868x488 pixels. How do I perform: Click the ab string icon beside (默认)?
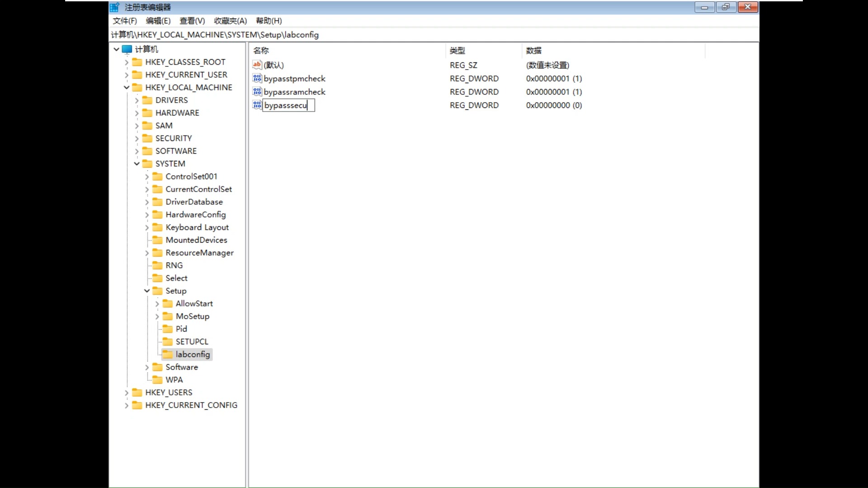tap(256, 65)
